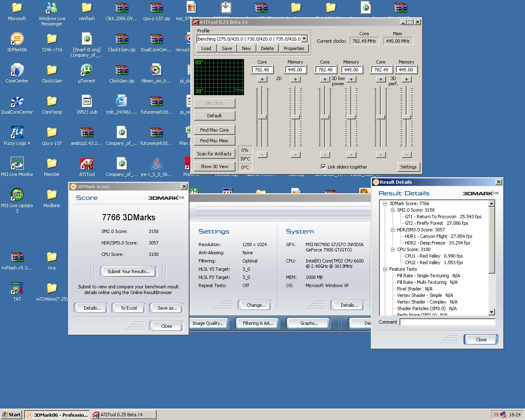This screenshot has height=420, width=525.
Task: Open the Fuzzy Logic 4 shortcut
Action: coord(17,136)
